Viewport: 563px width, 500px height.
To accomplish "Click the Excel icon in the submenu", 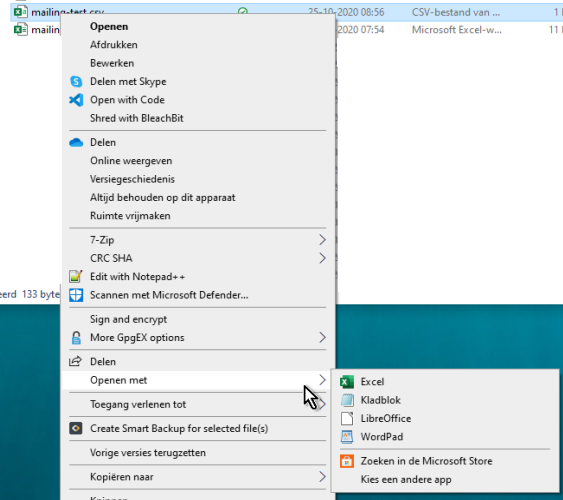I will 347,382.
